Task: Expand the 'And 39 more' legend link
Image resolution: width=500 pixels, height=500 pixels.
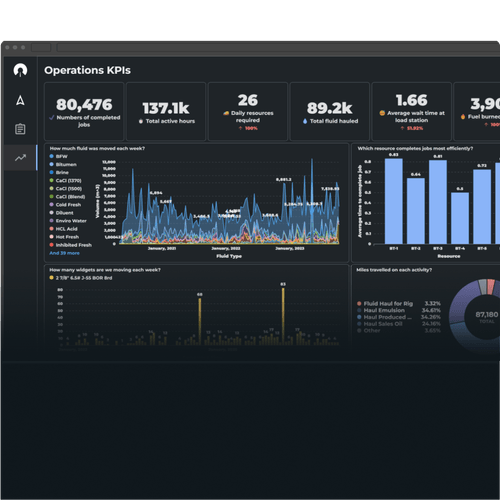Action: click(64, 253)
